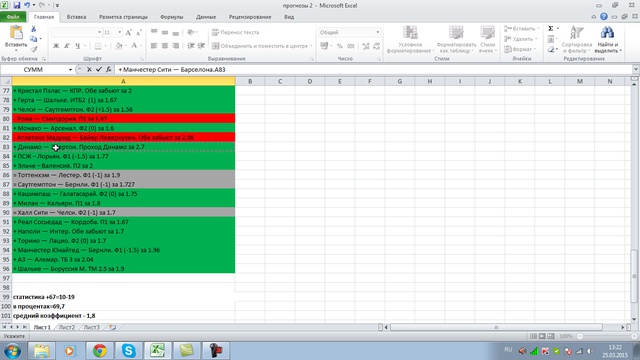Toggle bold (Ж) formatting
This screenshot has width=640, height=360.
tap(56, 46)
